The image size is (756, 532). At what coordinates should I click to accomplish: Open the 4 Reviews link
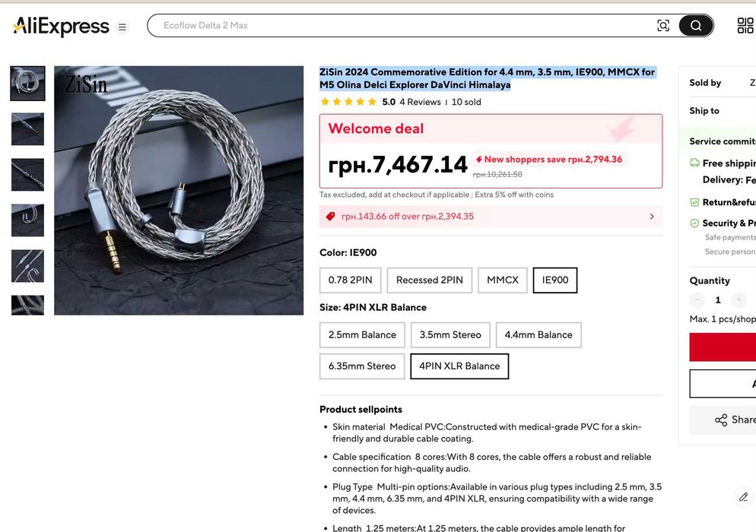420,102
